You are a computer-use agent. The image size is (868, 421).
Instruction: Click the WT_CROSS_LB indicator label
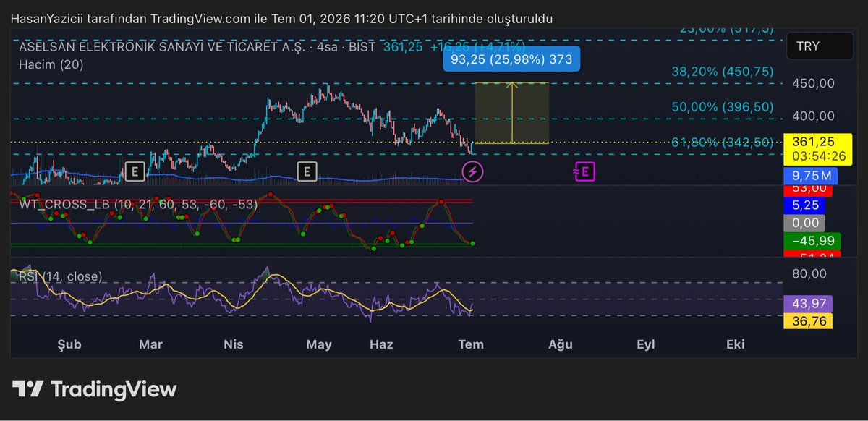[137, 205]
